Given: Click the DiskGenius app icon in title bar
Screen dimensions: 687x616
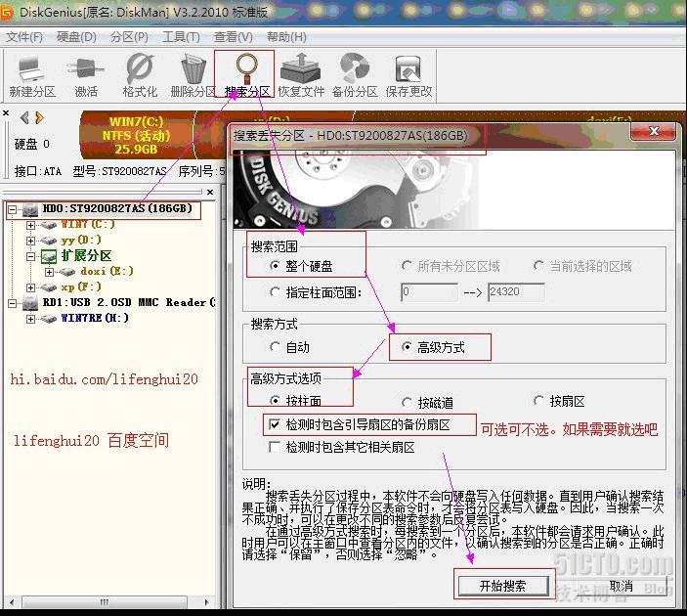Looking at the screenshot, I should 7,13.
